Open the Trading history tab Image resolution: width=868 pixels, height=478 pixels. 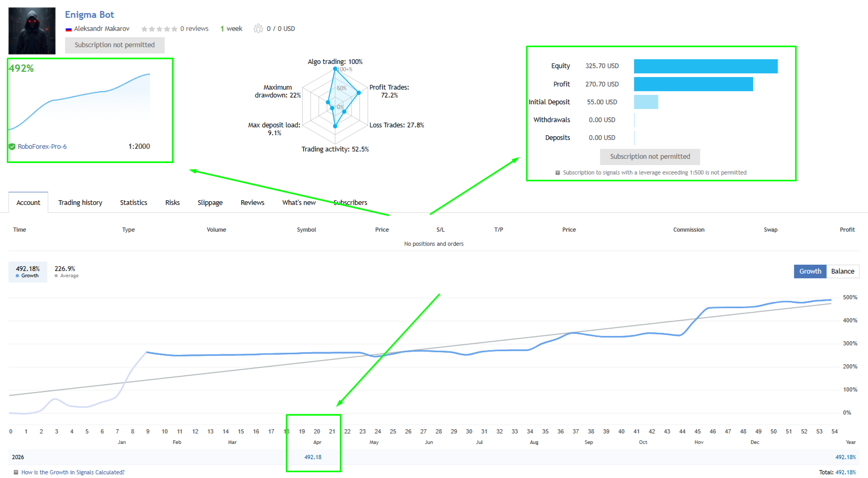(x=80, y=203)
